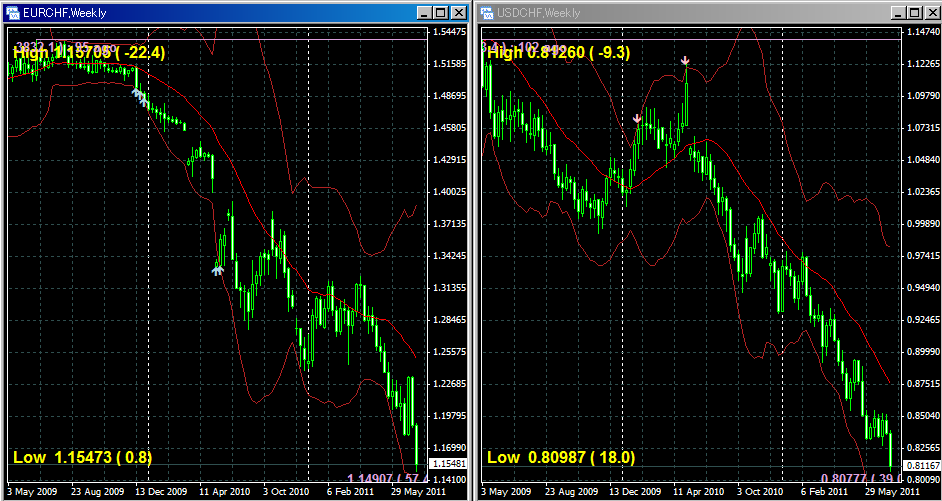Close the EURCHF weekly chart window
The height and width of the screenshot is (501, 942).
click(459, 13)
